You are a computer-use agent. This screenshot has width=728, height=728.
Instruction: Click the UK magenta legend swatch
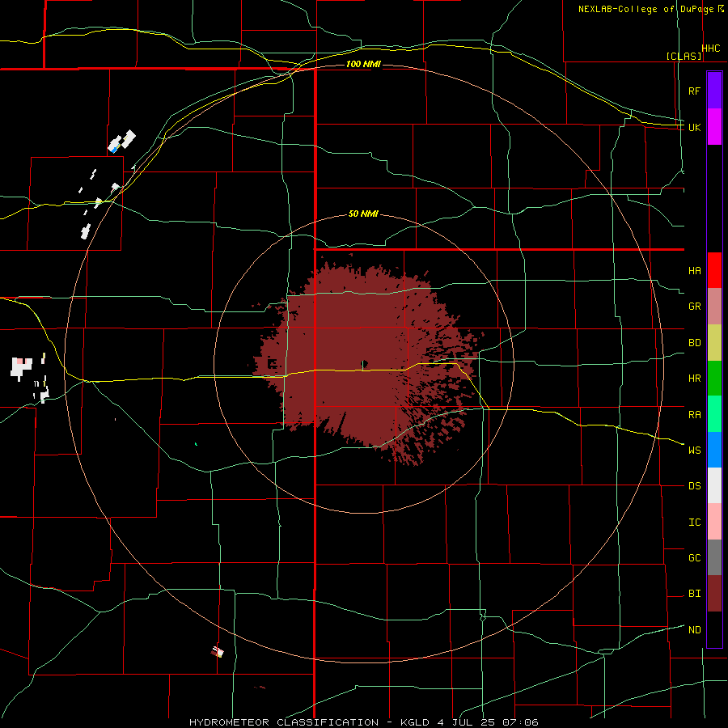click(x=714, y=127)
